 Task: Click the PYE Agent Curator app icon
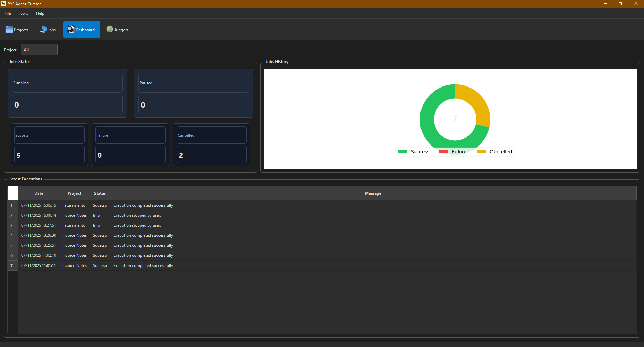point(3,4)
